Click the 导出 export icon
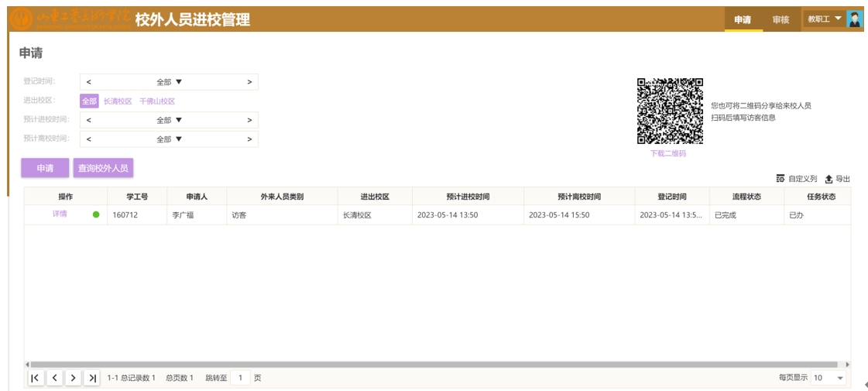 (x=829, y=179)
